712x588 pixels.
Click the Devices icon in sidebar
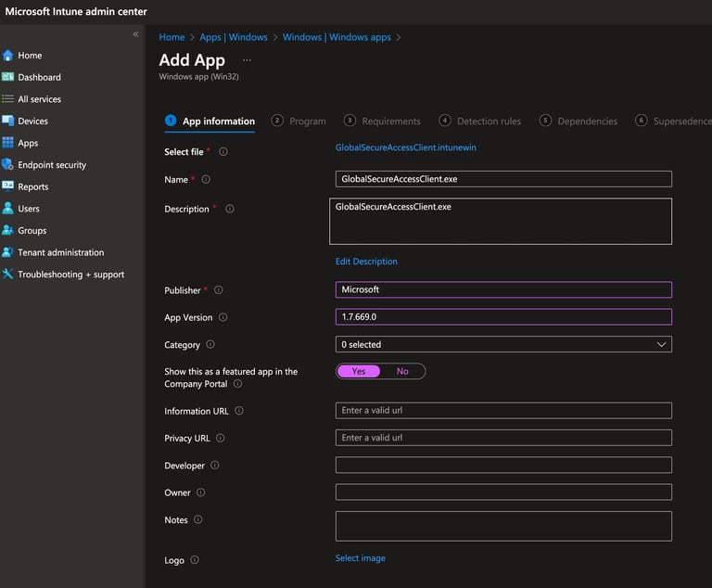point(7,121)
